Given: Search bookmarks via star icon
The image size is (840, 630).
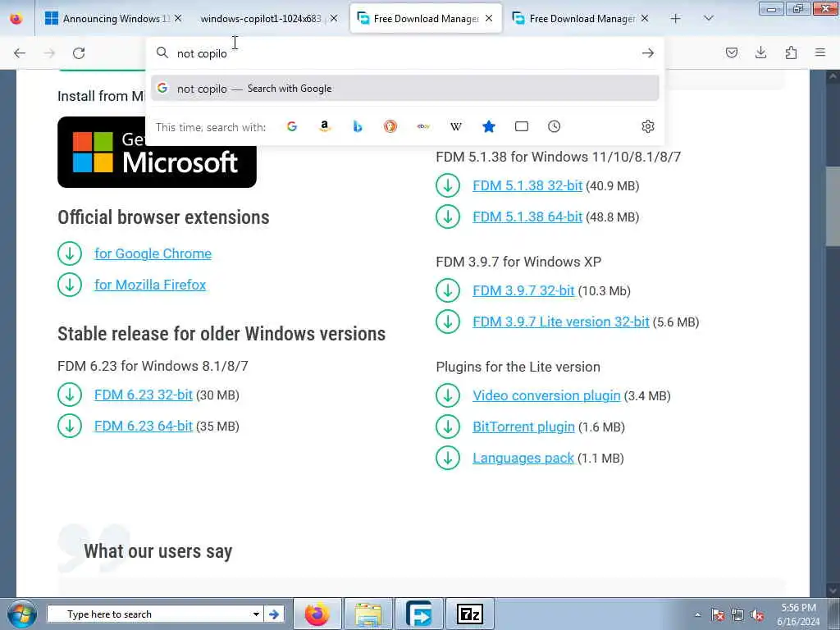Looking at the screenshot, I should pos(489,126).
